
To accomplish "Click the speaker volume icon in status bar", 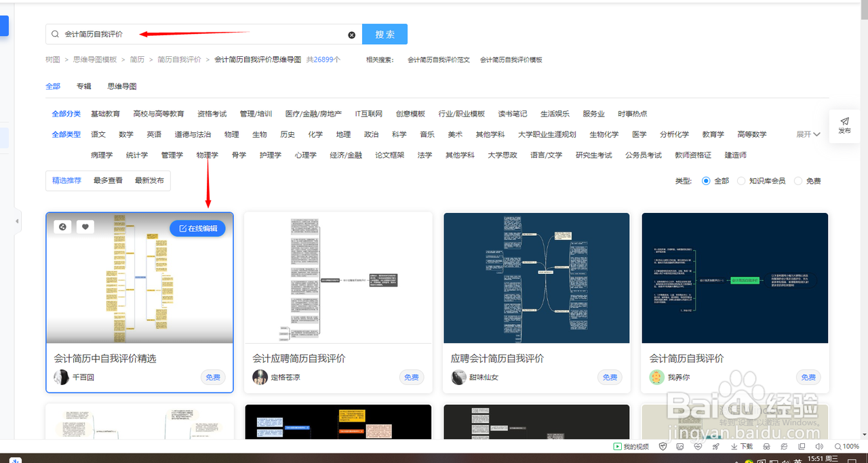I will [x=821, y=446].
